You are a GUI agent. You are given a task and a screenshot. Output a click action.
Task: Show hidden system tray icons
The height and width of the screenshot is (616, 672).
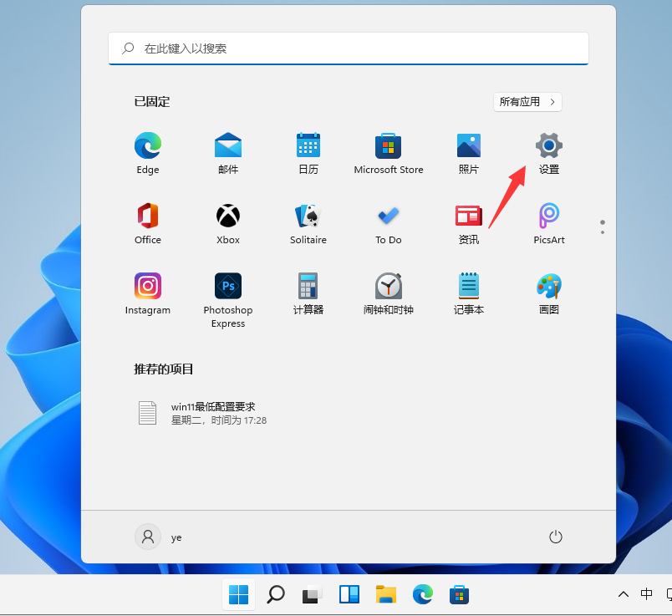[623, 594]
